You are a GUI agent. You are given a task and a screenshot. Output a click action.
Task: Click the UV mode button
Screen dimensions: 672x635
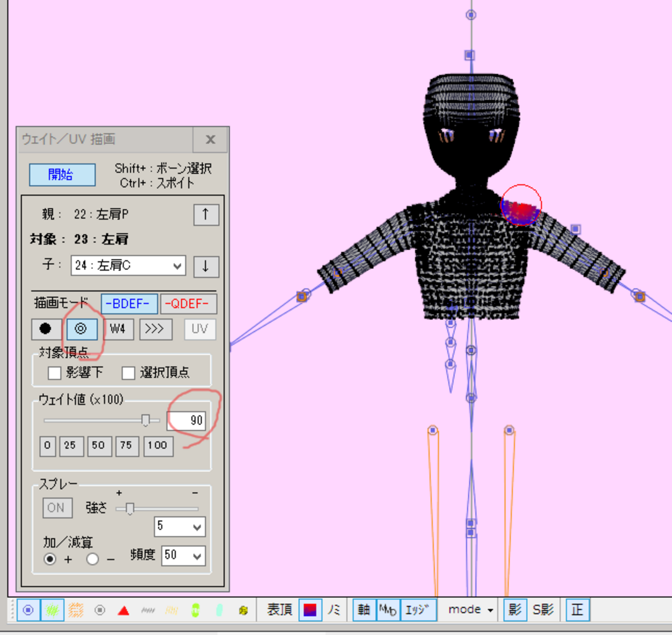coord(200,329)
